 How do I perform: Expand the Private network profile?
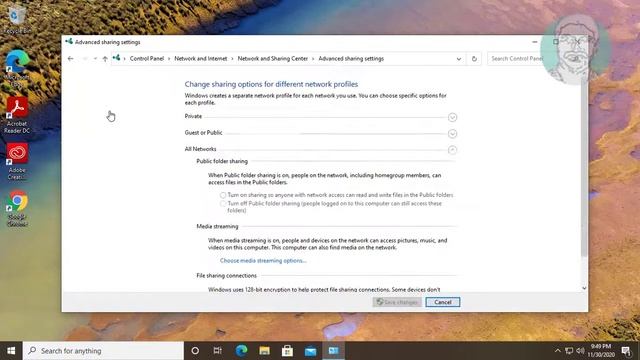(452, 118)
